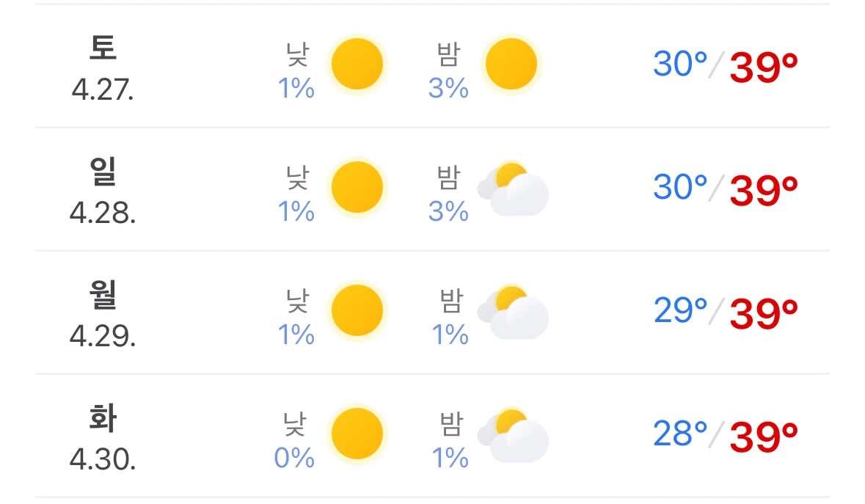Click the daytime sun icon for 4.29.
865x504 pixels.
(357, 310)
